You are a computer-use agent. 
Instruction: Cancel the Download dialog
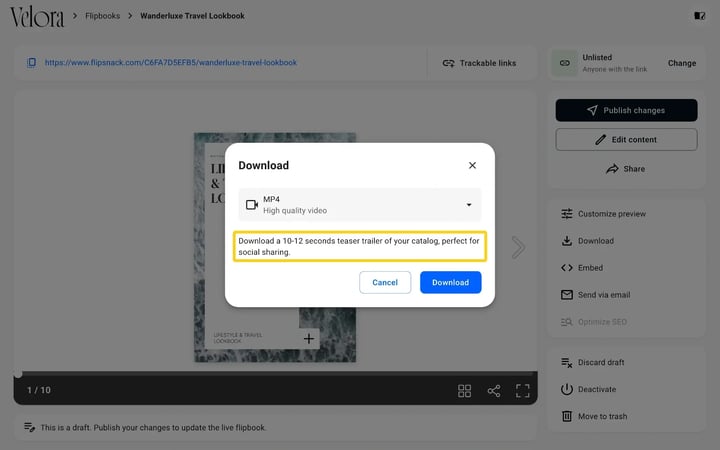click(x=385, y=282)
